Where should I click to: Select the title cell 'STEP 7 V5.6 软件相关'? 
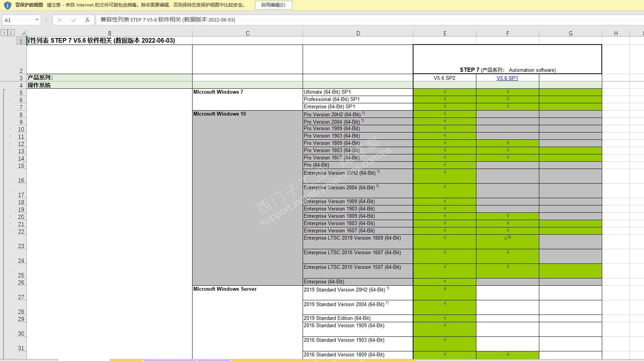coord(109,41)
